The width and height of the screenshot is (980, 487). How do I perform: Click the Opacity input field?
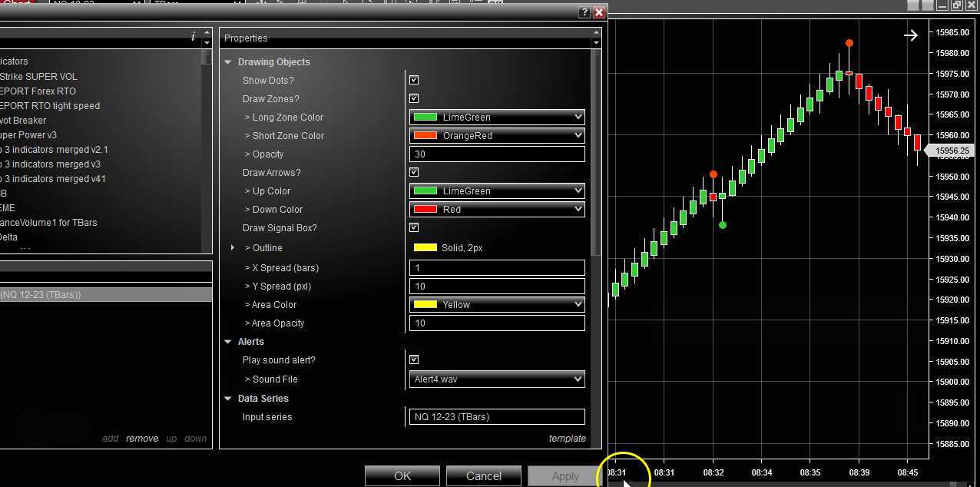click(497, 154)
